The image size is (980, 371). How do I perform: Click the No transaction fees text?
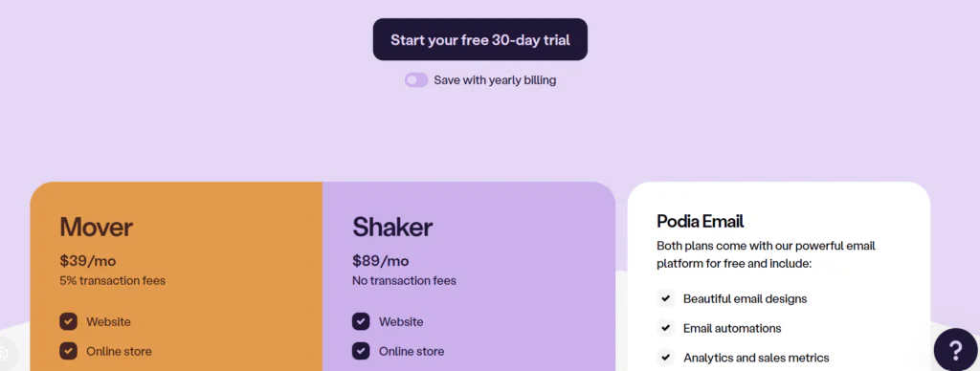(405, 280)
